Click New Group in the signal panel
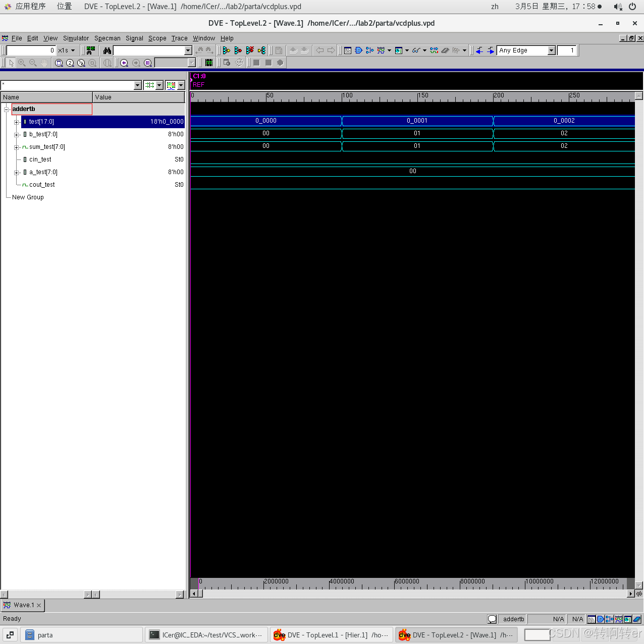The height and width of the screenshot is (644, 644). (28, 197)
